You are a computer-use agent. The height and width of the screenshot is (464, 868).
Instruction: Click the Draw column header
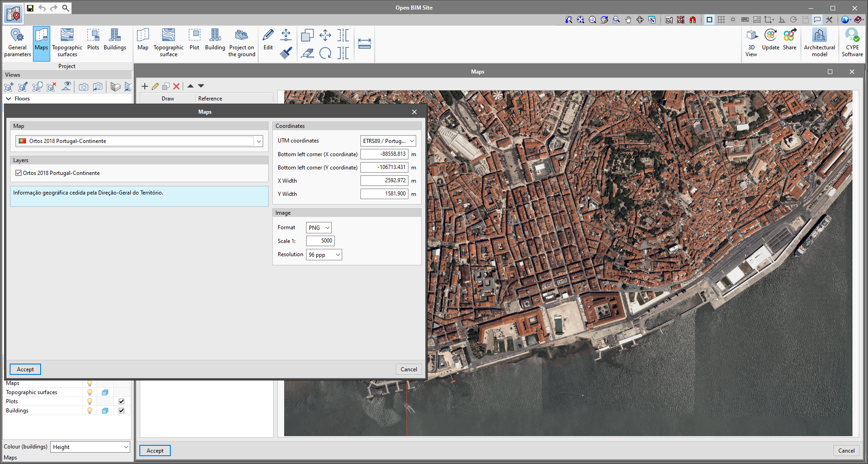click(168, 99)
